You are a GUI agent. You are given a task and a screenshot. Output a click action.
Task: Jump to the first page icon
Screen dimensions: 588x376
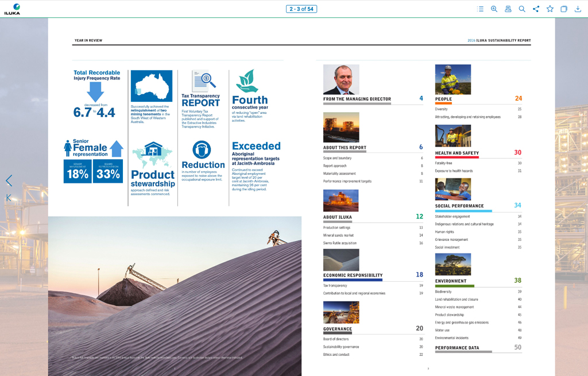click(x=9, y=198)
